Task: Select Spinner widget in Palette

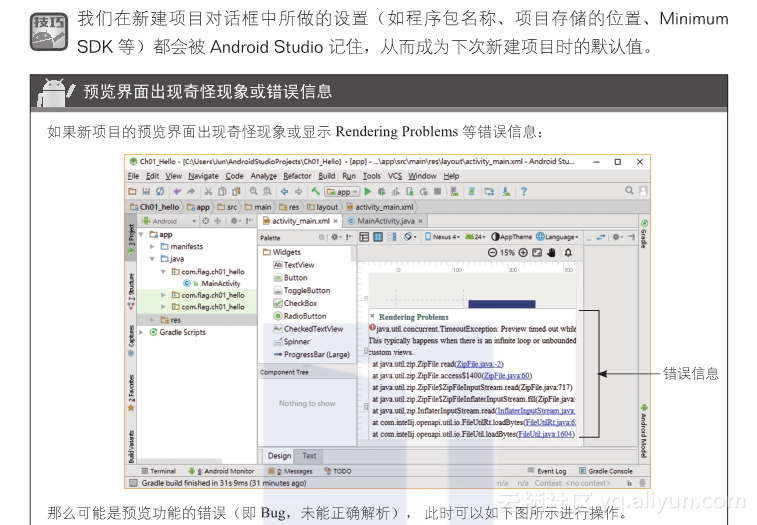Action: click(x=291, y=341)
